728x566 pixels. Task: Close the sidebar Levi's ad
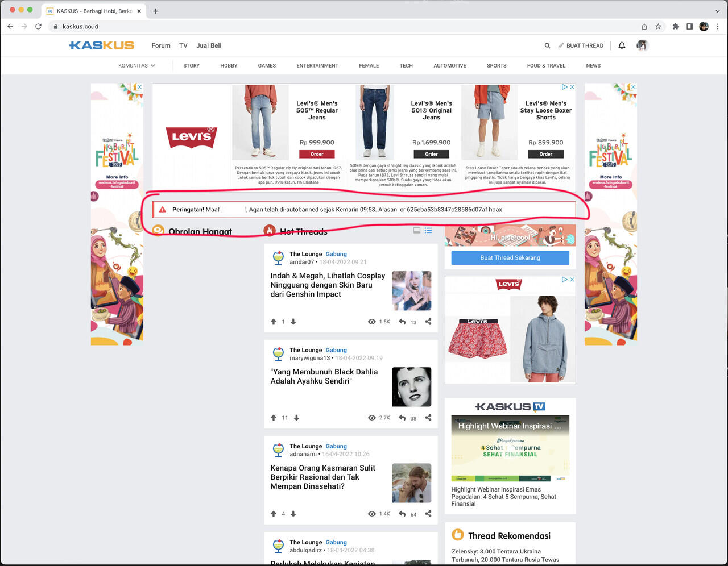572,280
